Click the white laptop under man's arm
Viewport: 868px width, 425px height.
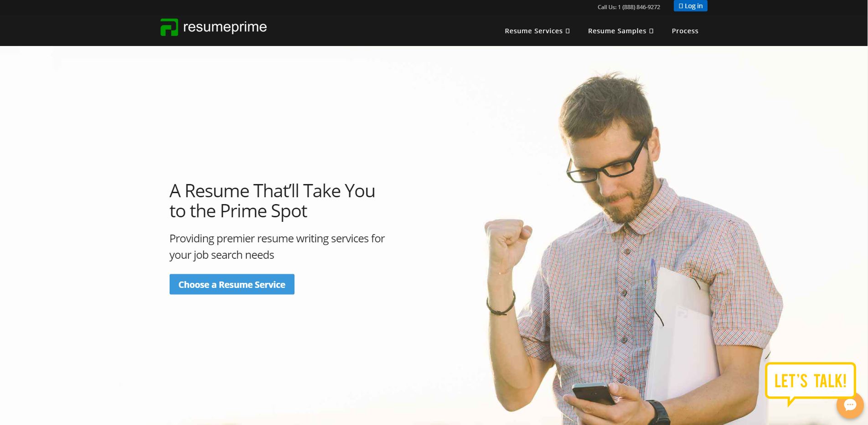click(679, 337)
